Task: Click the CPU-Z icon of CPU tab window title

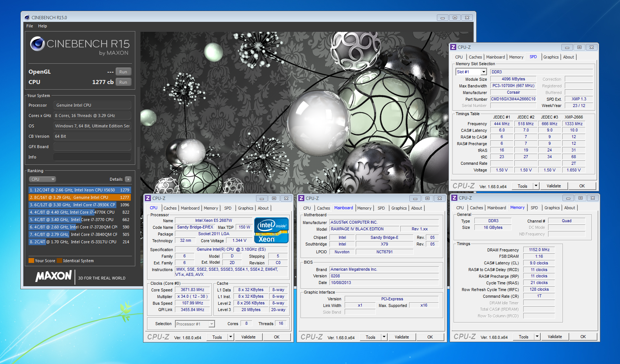Action: point(148,198)
